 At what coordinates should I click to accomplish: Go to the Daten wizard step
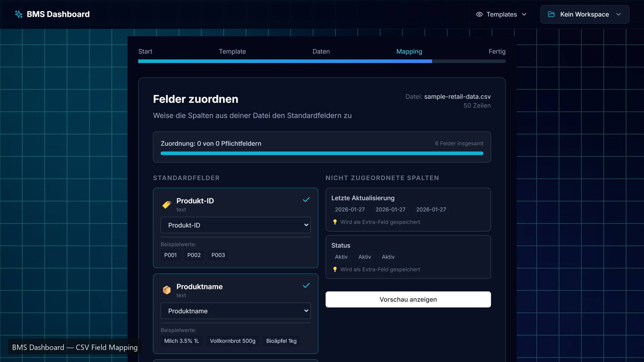321,51
